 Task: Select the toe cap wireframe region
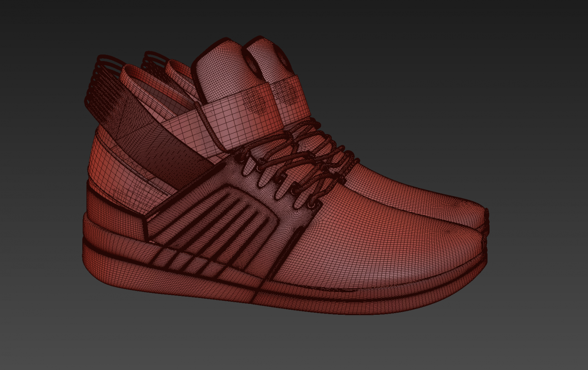451,219
